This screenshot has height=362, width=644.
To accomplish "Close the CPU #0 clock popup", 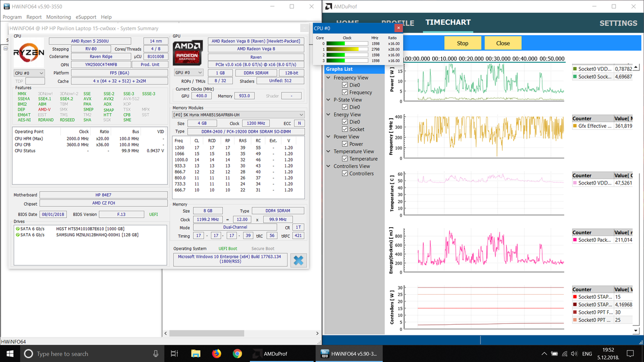I will tap(397, 28).
